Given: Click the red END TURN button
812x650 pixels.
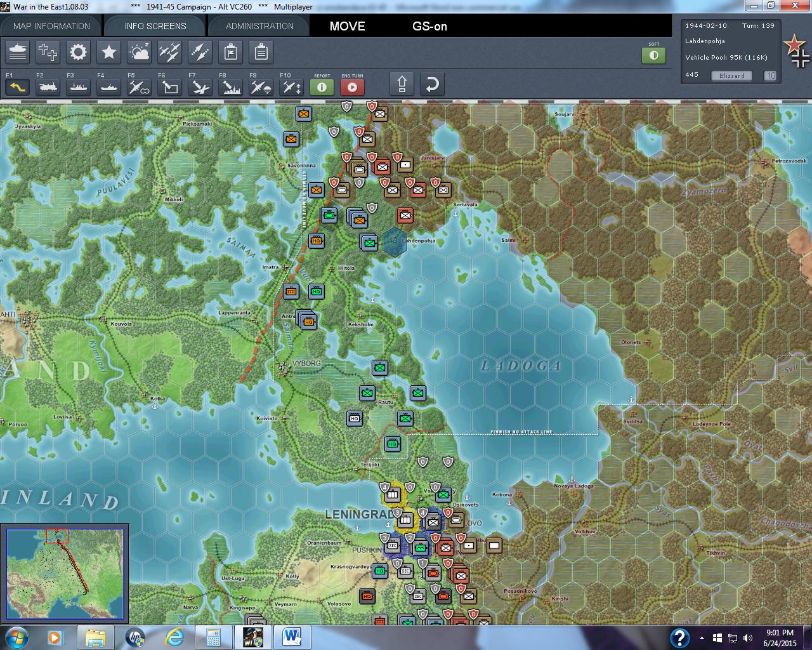Looking at the screenshot, I should (x=353, y=87).
